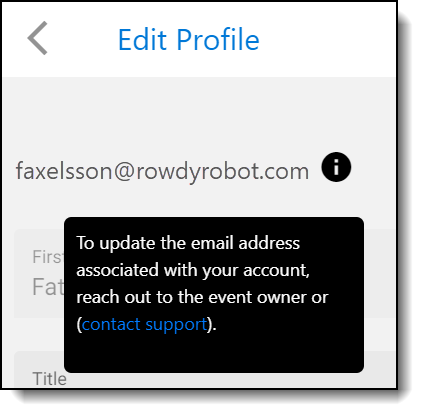Click the 'Firs' first name label
Image resolution: width=423 pixels, height=415 pixels.
tap(48, 257)
